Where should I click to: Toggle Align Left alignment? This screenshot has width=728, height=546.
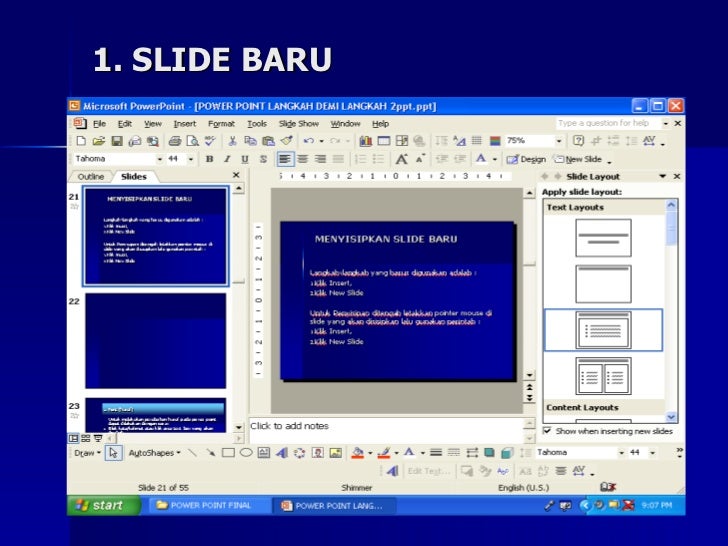pyautogui.click(x=285, y=159)
